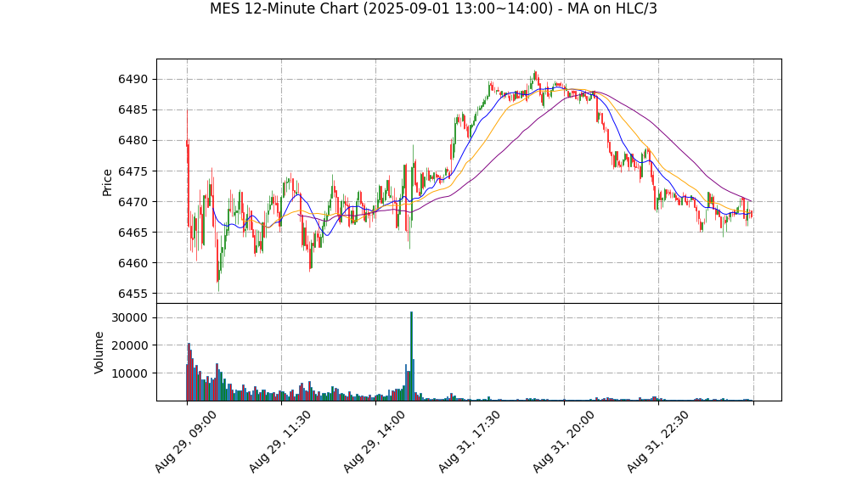Screen dimensions: 868x488
Task: Click the Aug 29, 09:00 time label
Action: (185, 441)
